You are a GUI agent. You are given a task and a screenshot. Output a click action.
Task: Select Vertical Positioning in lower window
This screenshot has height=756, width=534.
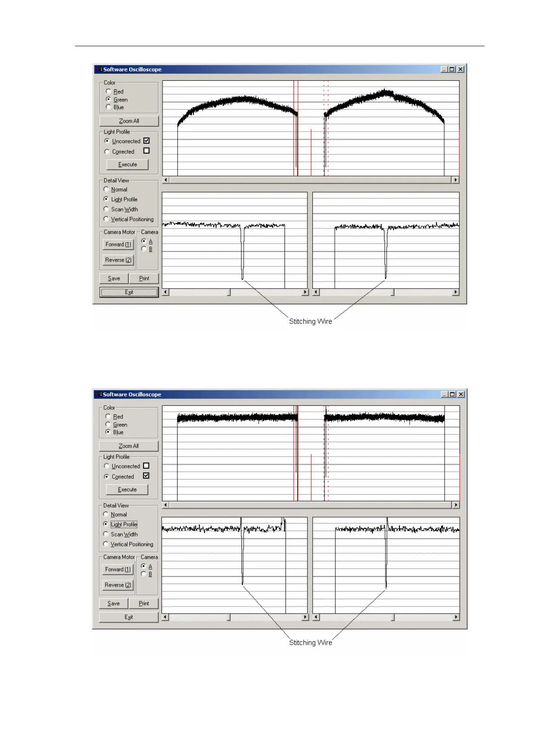(105, 544)
